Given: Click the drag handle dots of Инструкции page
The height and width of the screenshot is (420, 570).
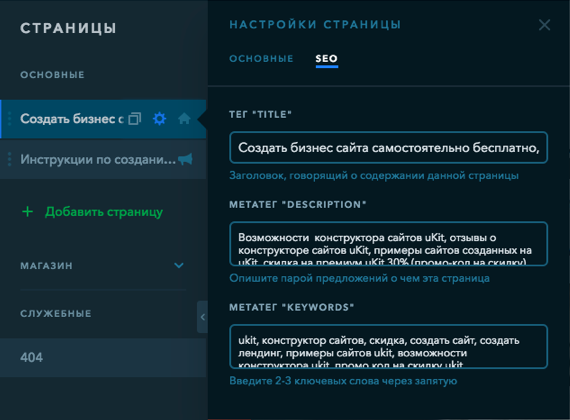Looking at the screenshot, I should tap(9, 159).
